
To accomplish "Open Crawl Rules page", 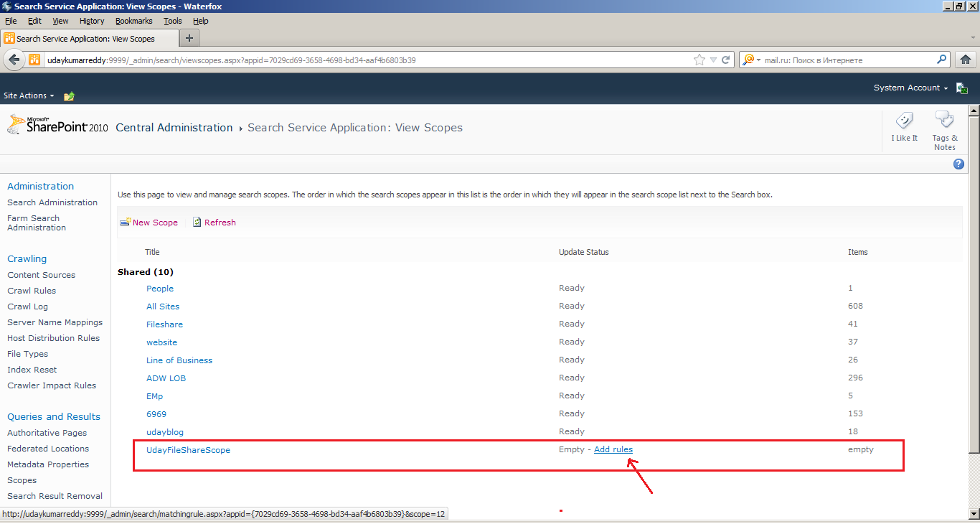I will coord(32,291).
